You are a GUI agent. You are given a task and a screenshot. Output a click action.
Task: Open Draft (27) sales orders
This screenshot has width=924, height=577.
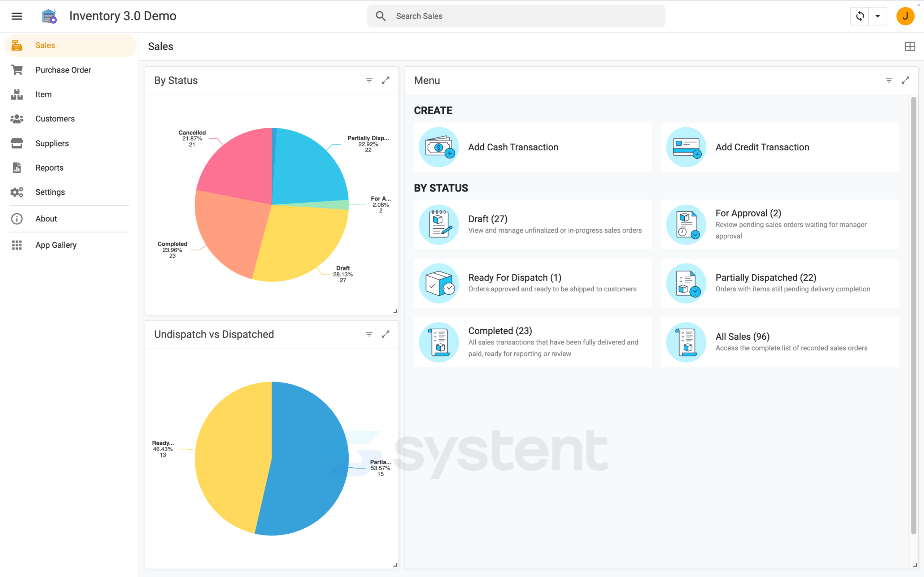click(x=533, y=224)
